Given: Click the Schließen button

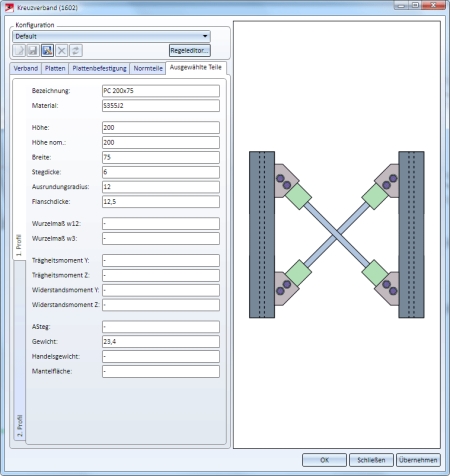Looking at the screenshot, I should [x=371, y=460].
